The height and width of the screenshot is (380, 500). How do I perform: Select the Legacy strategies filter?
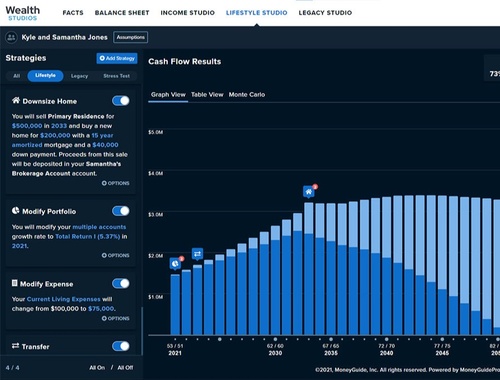click(79, 76)
